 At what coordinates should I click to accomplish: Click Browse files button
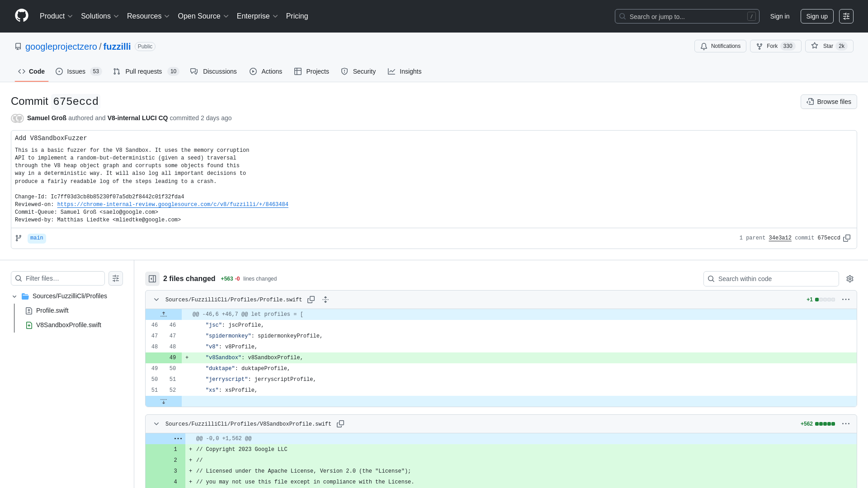[829, 102]
